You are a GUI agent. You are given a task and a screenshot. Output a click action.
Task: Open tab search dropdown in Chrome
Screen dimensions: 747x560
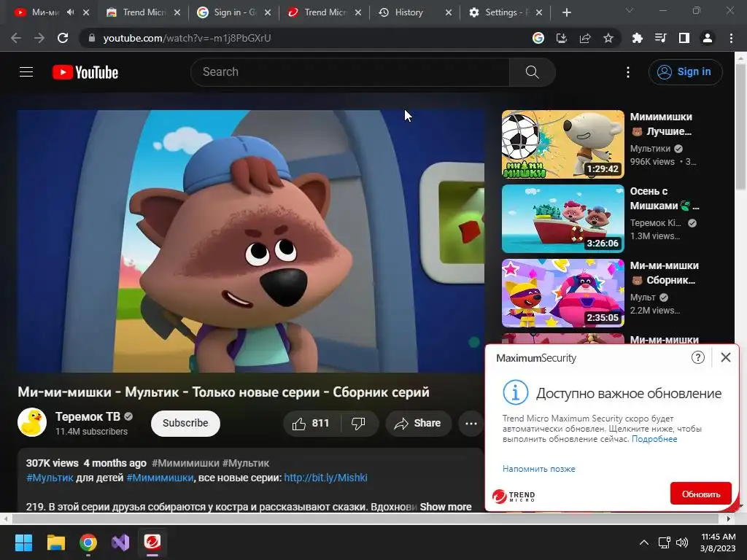(630, 11)
